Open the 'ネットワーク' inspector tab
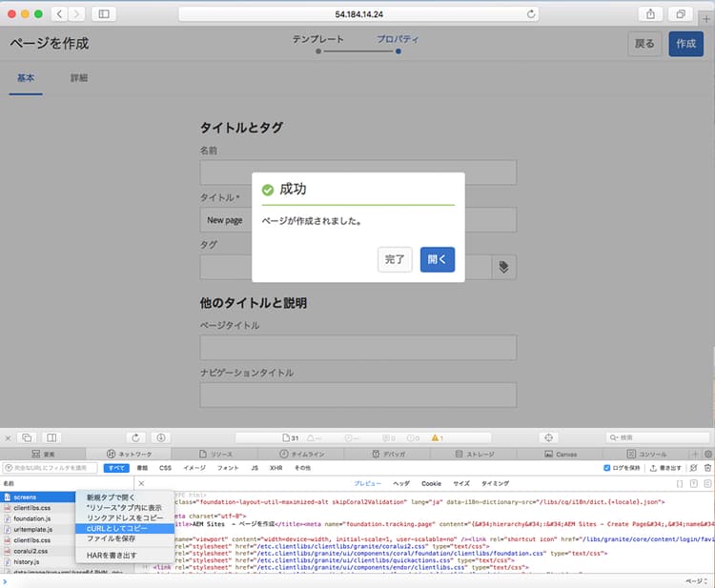The width and height of the screenshot is (715, 588). (129, 454)
